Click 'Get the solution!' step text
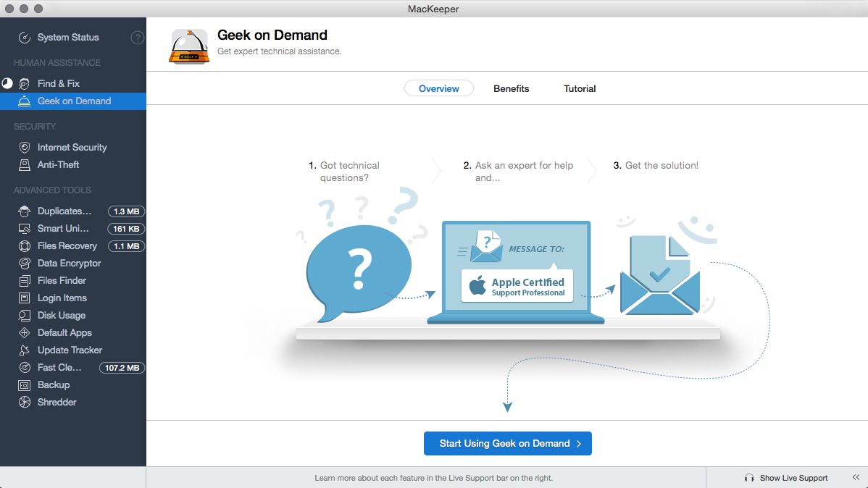Screen dimensions: 868x488 [662, 165]
